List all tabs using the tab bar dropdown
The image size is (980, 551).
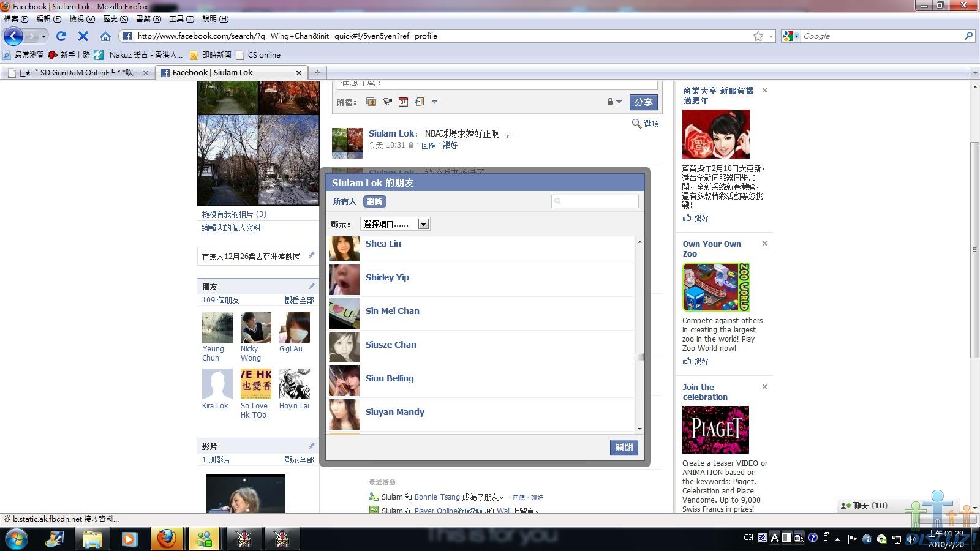tap(974, 73)
